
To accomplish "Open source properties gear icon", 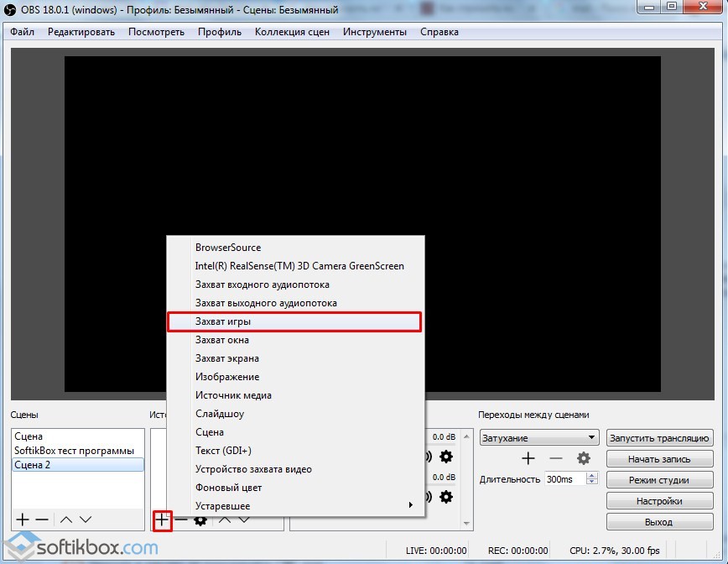I will (200, 520).
